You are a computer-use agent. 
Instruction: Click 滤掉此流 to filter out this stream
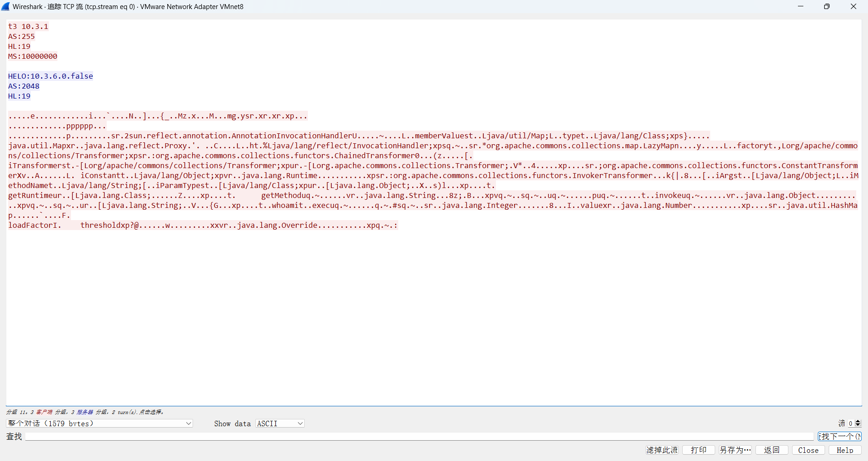[662, 450]
